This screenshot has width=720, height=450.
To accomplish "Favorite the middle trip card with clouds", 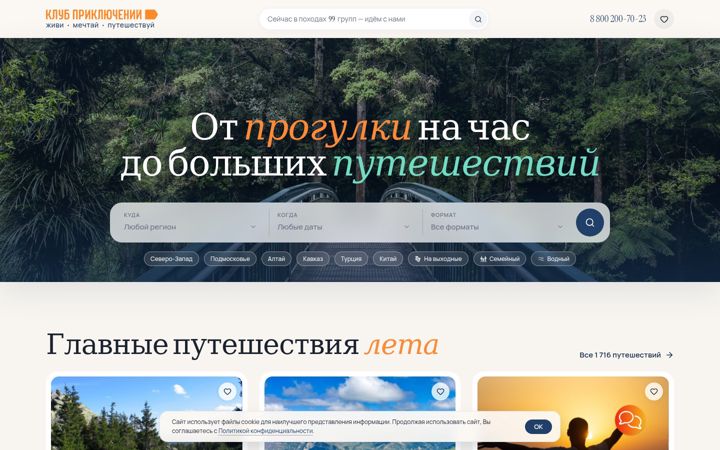I will [440, 392].
